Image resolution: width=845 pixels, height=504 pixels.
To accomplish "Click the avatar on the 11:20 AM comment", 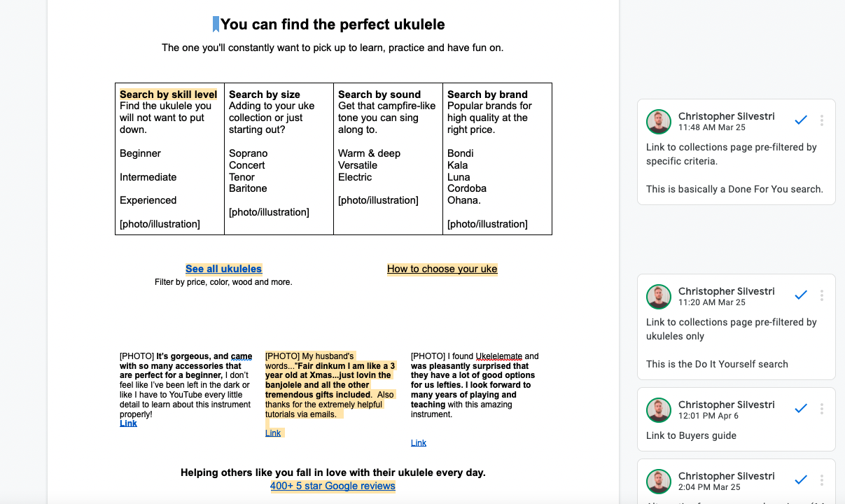I will 659,297.
